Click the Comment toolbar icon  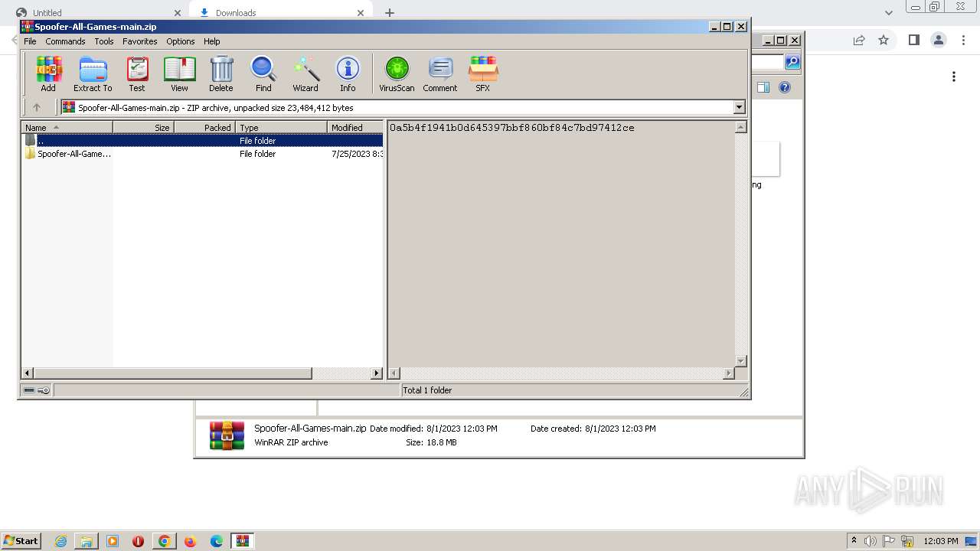point(440,74)
